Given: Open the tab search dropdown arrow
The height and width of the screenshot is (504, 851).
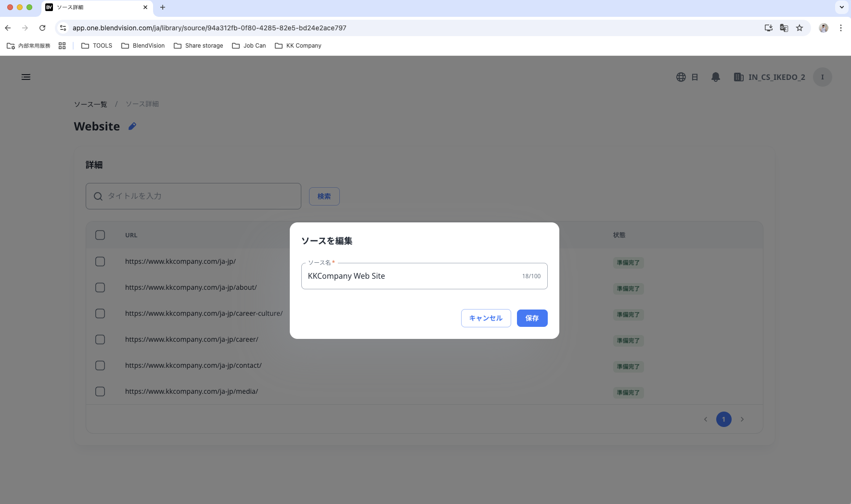Looking at the screenshot, I should [842, 7].
